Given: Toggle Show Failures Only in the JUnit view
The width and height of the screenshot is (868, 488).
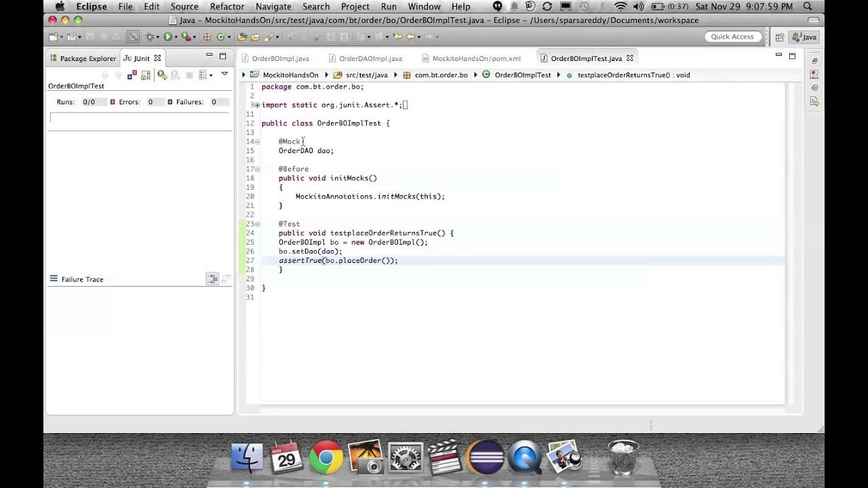Looking at the screenshot, I should [x=132, y=75].
